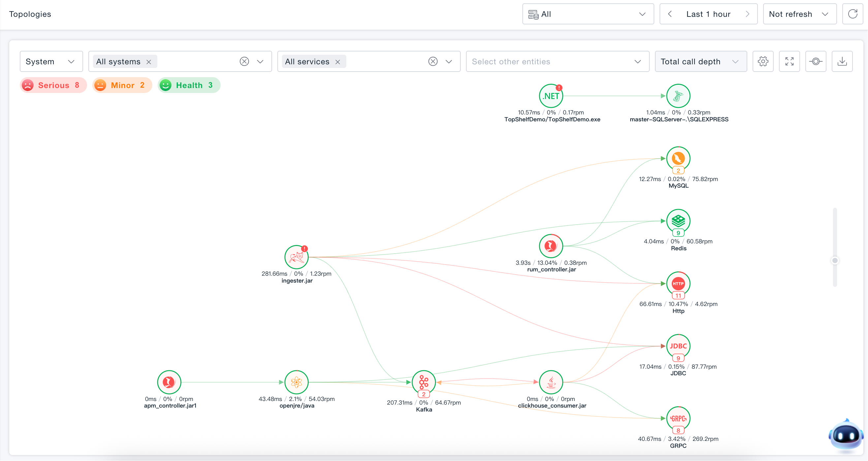Image resolution: width=868 pixels, height=461 pixels.
Task: Toggle the Serious 8 status filter
Action: coord(53,85)
